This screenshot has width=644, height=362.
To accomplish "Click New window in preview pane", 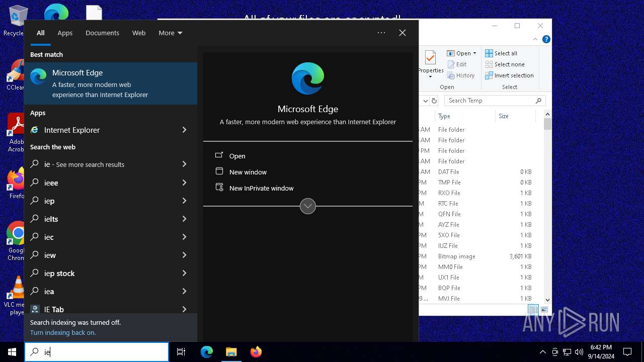I will click(248, 172).
